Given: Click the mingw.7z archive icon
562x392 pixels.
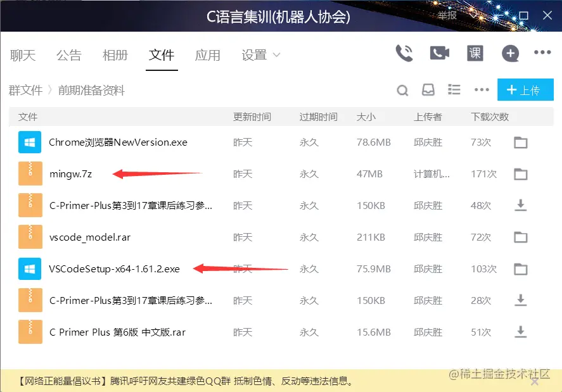Looking at the screenshot, I should (x=30, y=174).
